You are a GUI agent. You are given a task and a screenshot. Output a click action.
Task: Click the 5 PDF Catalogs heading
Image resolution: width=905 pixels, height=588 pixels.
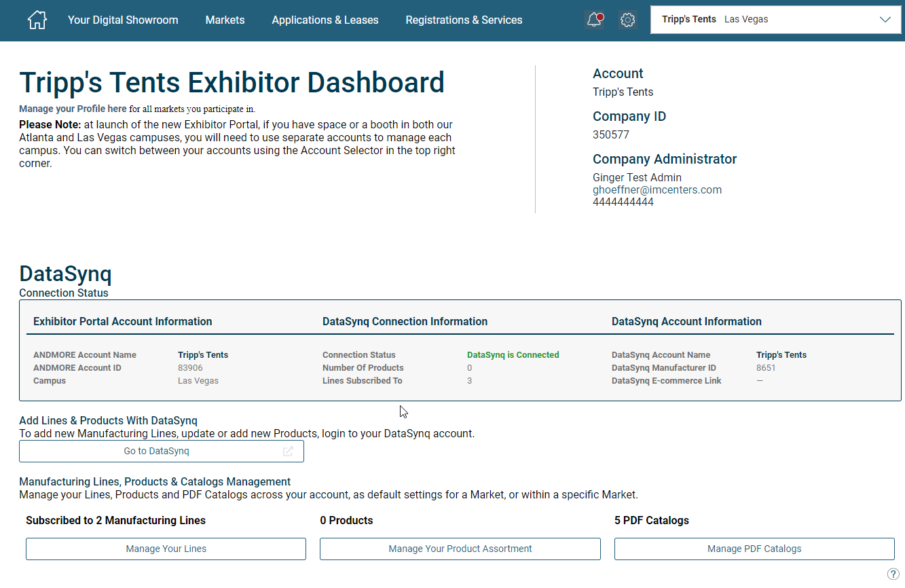(x=652, y=521)
